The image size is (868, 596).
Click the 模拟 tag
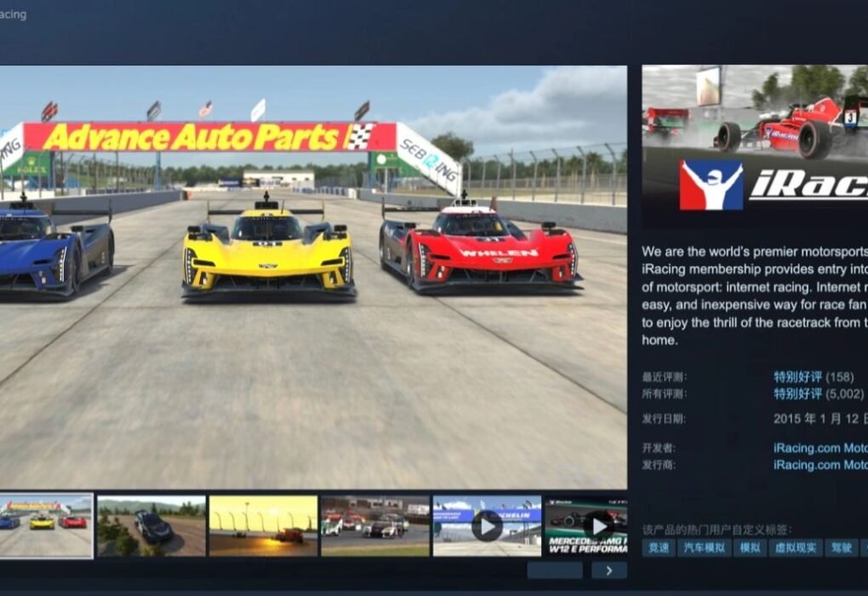(750, 547)
